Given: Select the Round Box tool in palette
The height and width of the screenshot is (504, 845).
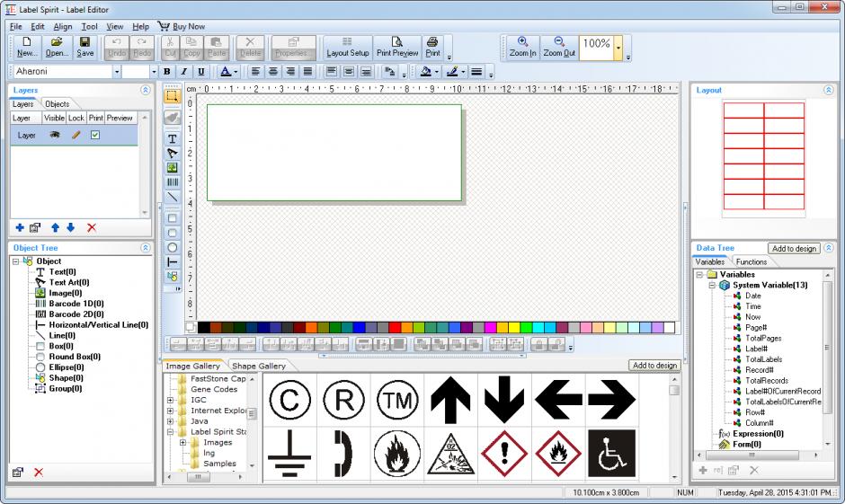Looking at the screenshot, I should 173,233.
